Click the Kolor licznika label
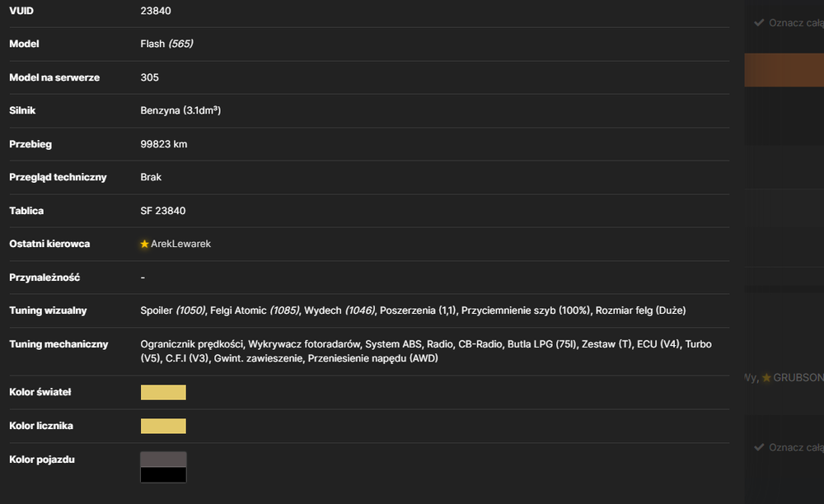The height and width of the screenshot is (504, 824). click(x=41, y=426)
